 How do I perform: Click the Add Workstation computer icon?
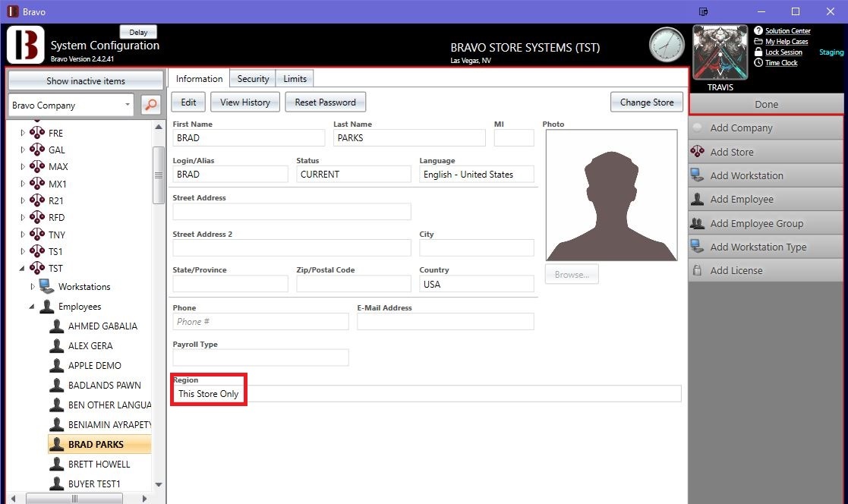click(x=698, y=175)
